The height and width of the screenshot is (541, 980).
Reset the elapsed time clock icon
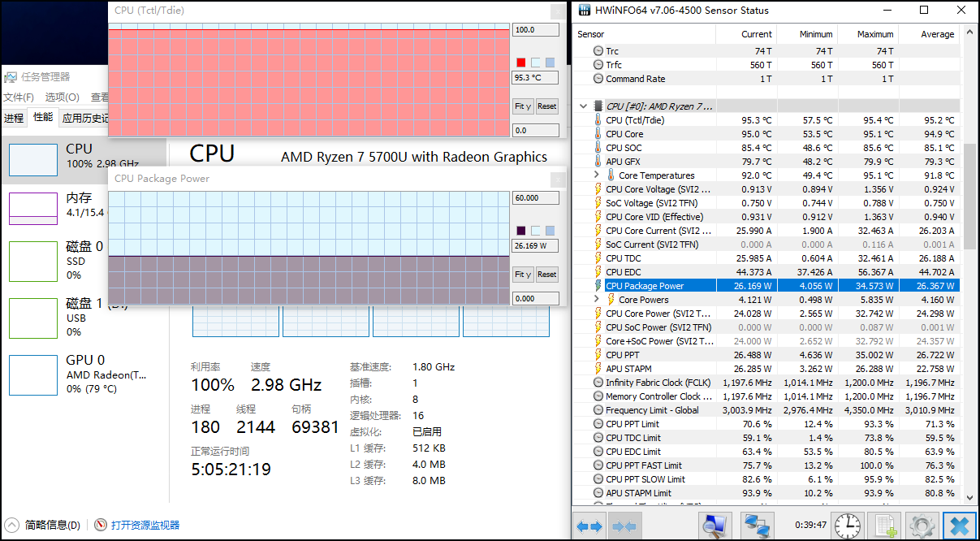coord(848,526)
